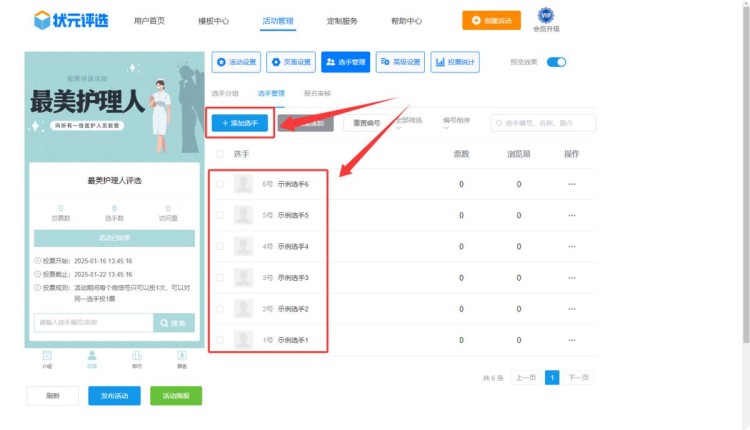The height and width of the screenshot is (430, 750).
Task: Select the checkbox beside 示例选手1
Action: [220, 340]
